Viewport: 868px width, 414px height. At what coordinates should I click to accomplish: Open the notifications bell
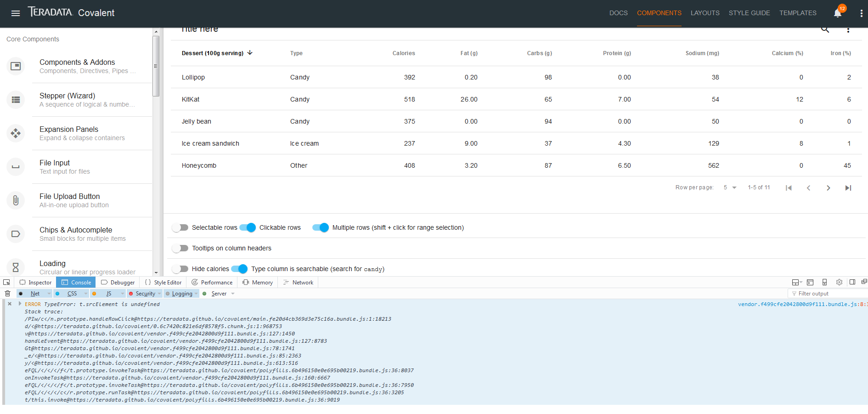click(838, 13)
